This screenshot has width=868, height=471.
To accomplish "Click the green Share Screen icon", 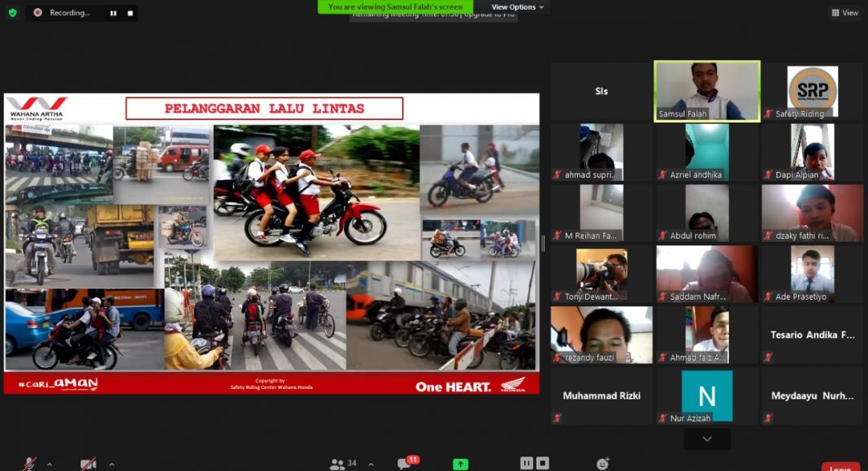I will pyautogui.click(x=461, y=464).
